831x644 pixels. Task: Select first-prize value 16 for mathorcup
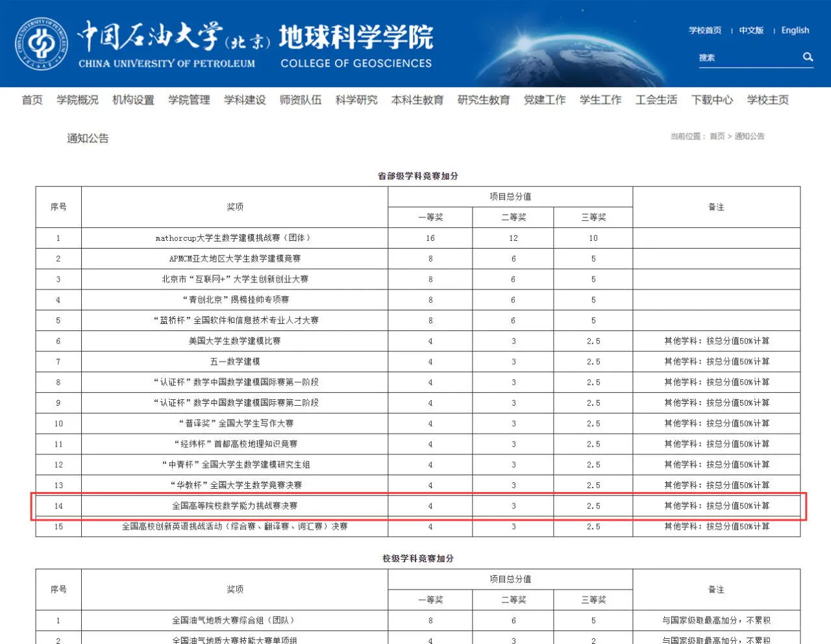click(x=430, y=238)
